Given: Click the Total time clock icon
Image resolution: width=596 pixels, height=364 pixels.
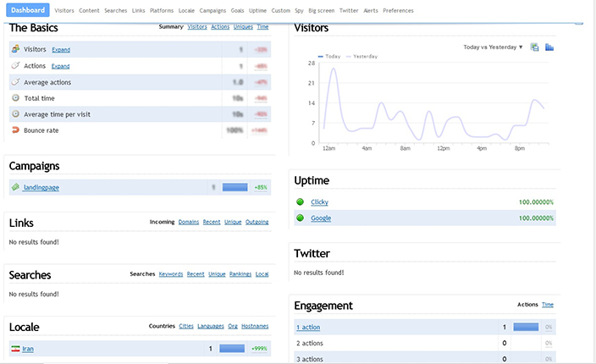Looking at the screenshot, I should pyautogui.click(x=16, y=98).
